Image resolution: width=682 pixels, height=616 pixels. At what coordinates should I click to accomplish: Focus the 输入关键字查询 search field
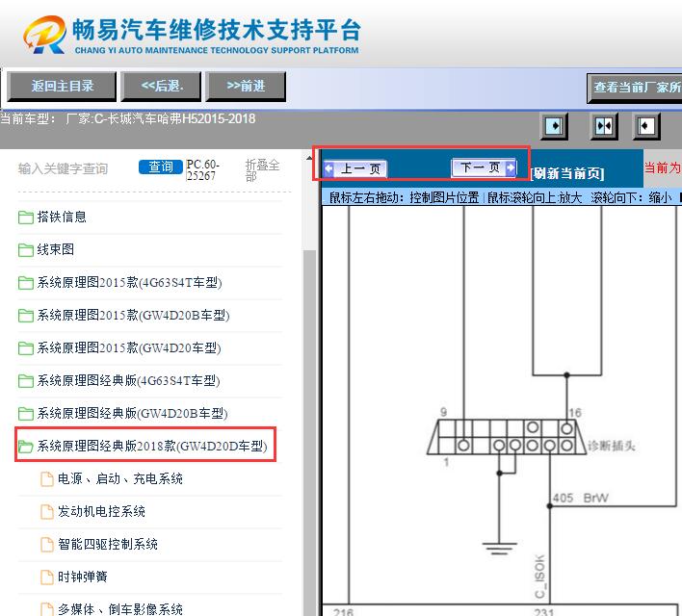[x=63, y=168]
